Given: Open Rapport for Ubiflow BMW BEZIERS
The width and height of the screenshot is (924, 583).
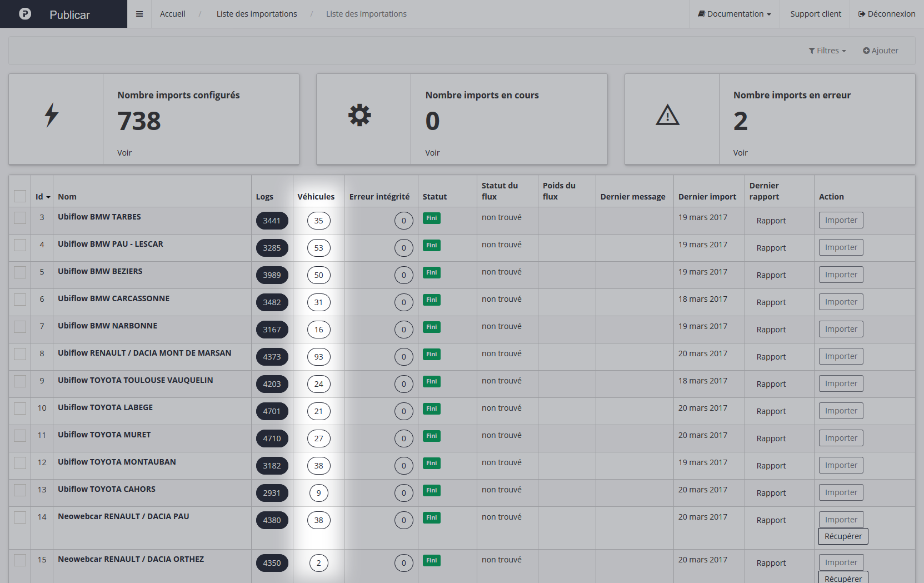Looking at the screenshot, I should click(771, 275).
